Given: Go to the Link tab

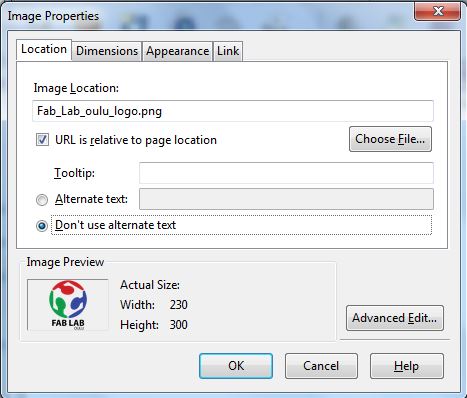Looking at the screenshot, I should click(x=228, y=51).
